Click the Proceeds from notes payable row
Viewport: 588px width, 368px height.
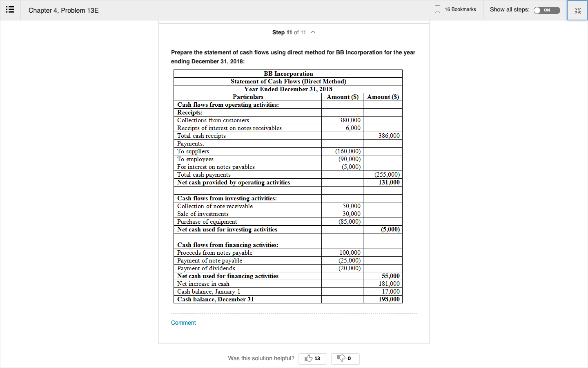(x=288, y=253)
